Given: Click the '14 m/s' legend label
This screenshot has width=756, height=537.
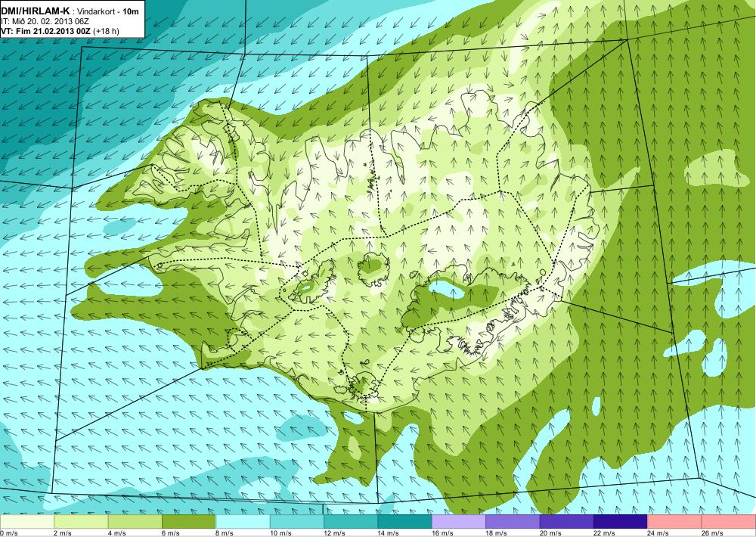Looking at the screenshot, I should click(389, 533).
